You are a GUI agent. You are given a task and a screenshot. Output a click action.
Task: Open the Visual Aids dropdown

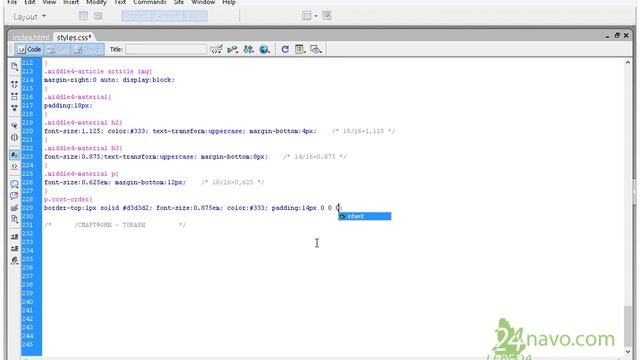point(316,49)
